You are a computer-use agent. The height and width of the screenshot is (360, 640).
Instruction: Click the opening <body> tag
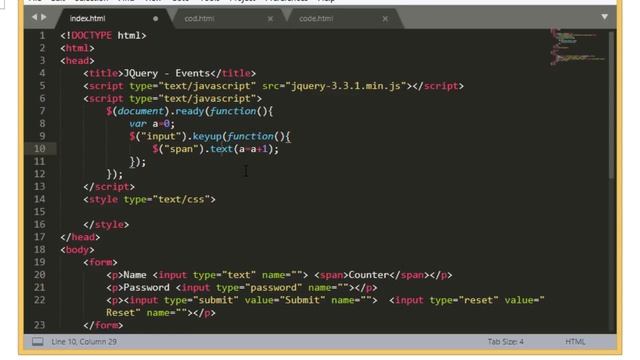pyautogui.click(x=77, y=250)
